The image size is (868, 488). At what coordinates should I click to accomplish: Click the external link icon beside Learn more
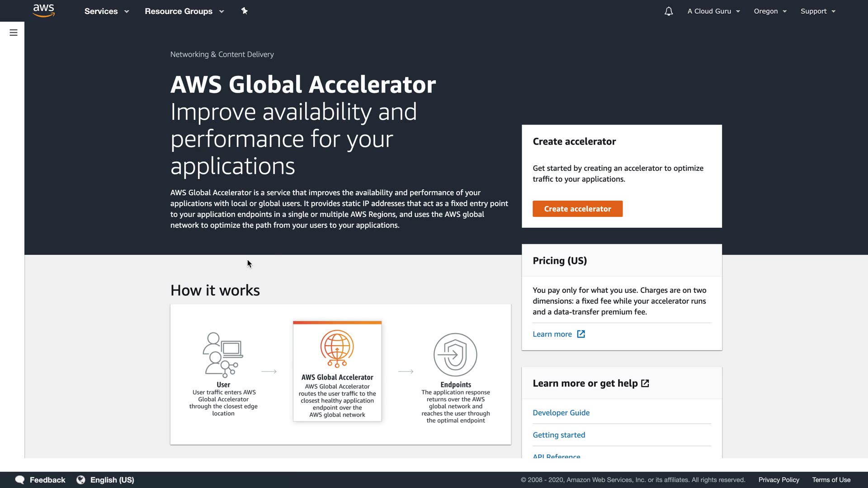point(581,334)
